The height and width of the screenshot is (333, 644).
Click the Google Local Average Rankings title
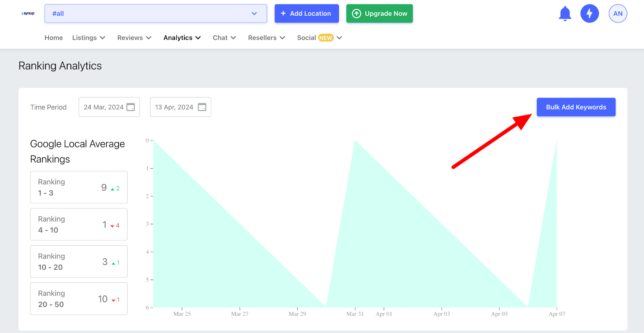pos(77,151)
